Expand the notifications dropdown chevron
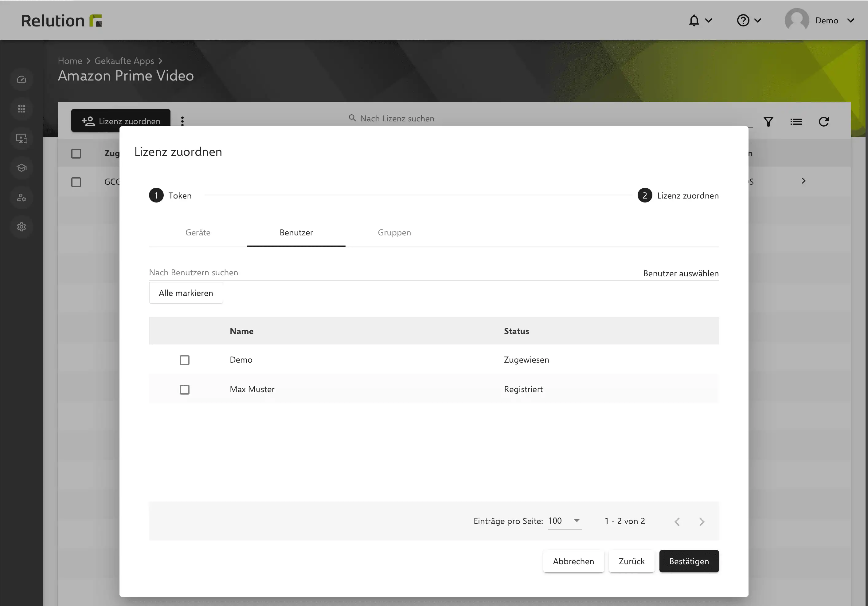Image resolution: width=868 pixels, height=606 pixels. 709,20
